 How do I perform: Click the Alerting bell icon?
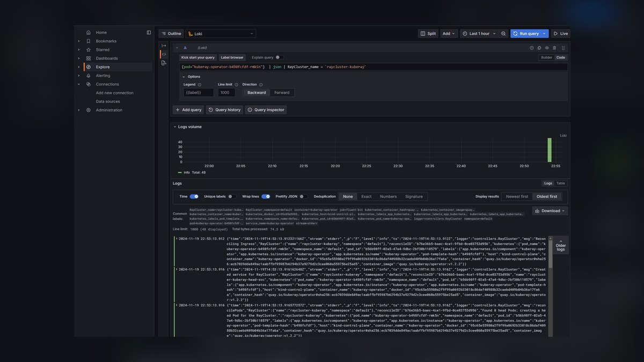coord(89,76)
